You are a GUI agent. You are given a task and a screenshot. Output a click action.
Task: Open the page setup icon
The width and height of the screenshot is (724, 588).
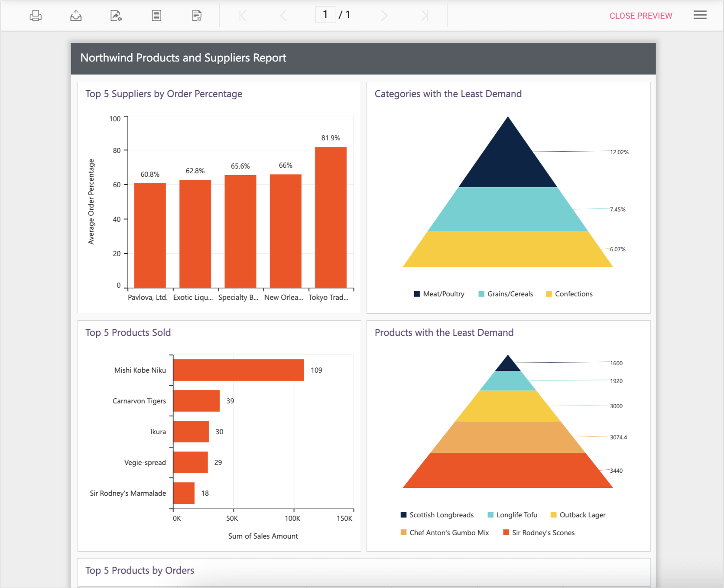(x=197, y=16)
